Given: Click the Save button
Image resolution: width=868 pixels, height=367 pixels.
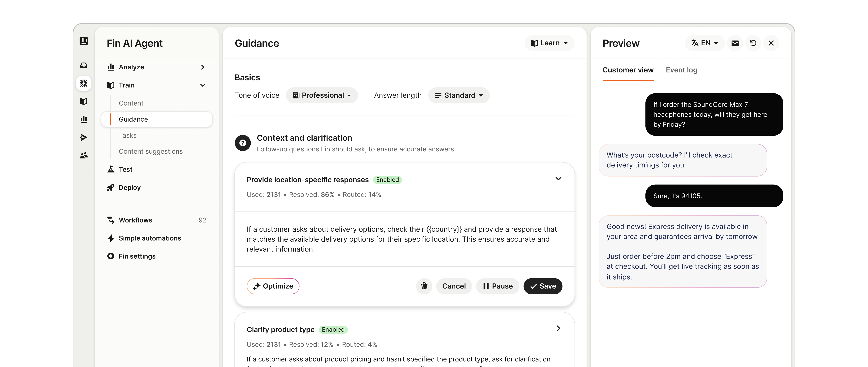Looking at the screenshot, I should click(543, 286).
